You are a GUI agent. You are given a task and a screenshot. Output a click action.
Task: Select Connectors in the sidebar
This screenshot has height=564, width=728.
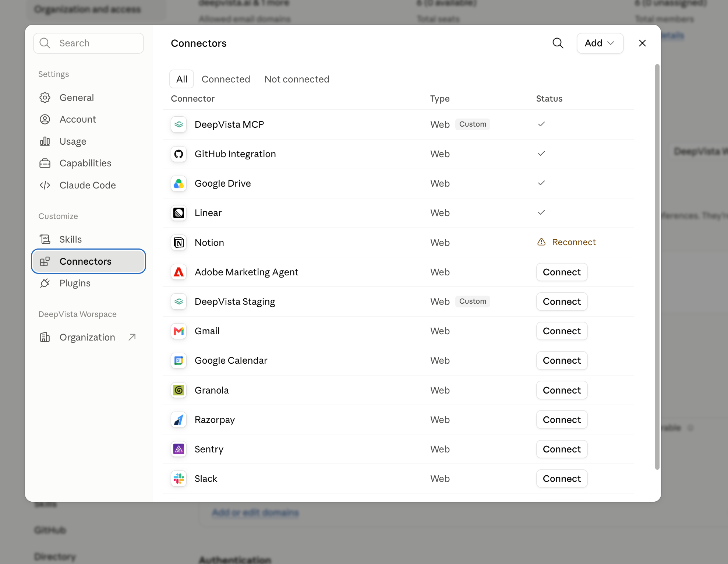click(88, 261)
